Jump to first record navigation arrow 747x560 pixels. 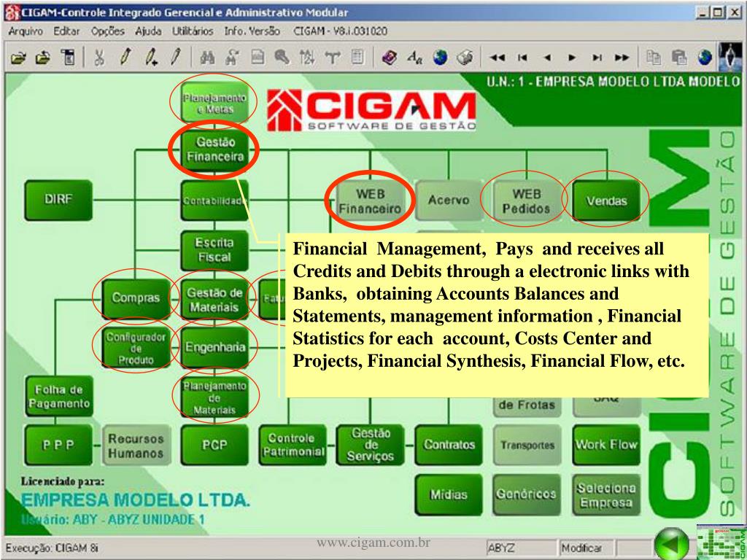[x=522, y=58]
